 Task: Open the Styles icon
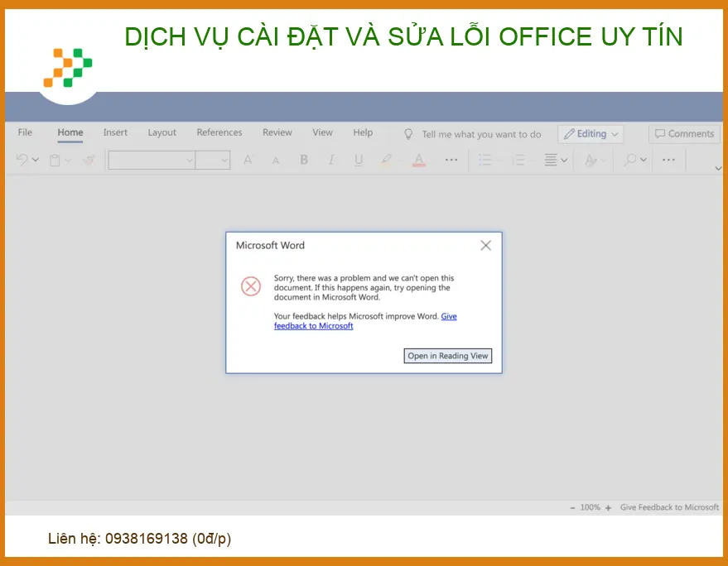click(x=591, y=160)
